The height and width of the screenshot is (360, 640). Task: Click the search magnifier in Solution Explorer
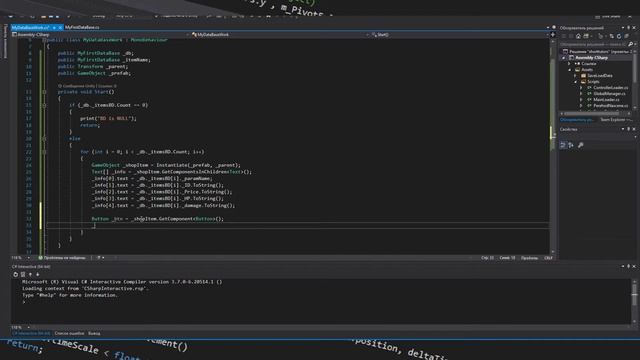click(x=631, y=44)
